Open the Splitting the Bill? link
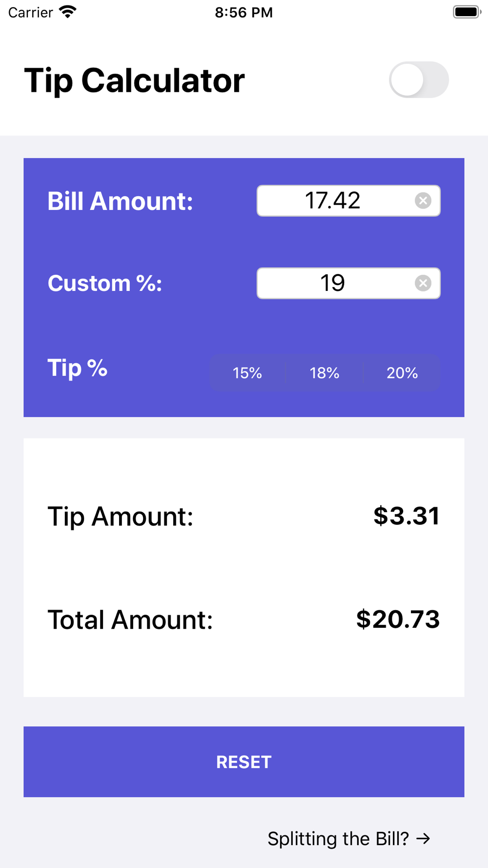Viewport: 488px width, 868px height. 349,839
